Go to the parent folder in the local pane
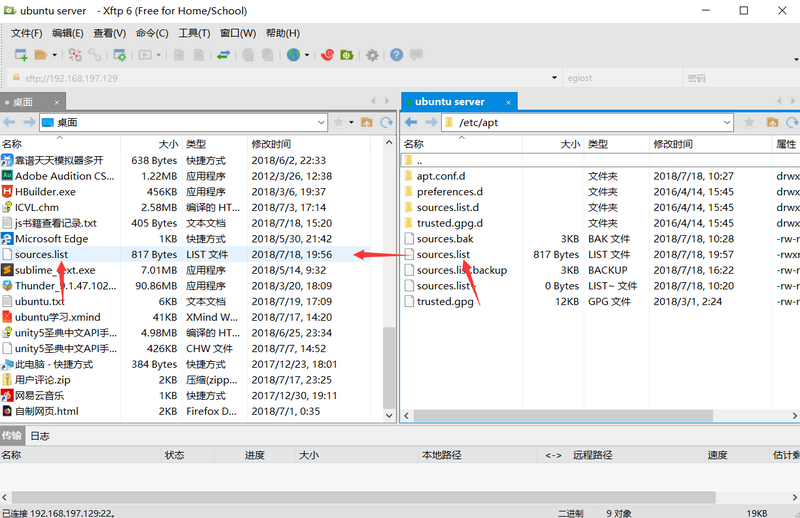The height and width of the screenshot is (518, 800). [366, 122]
